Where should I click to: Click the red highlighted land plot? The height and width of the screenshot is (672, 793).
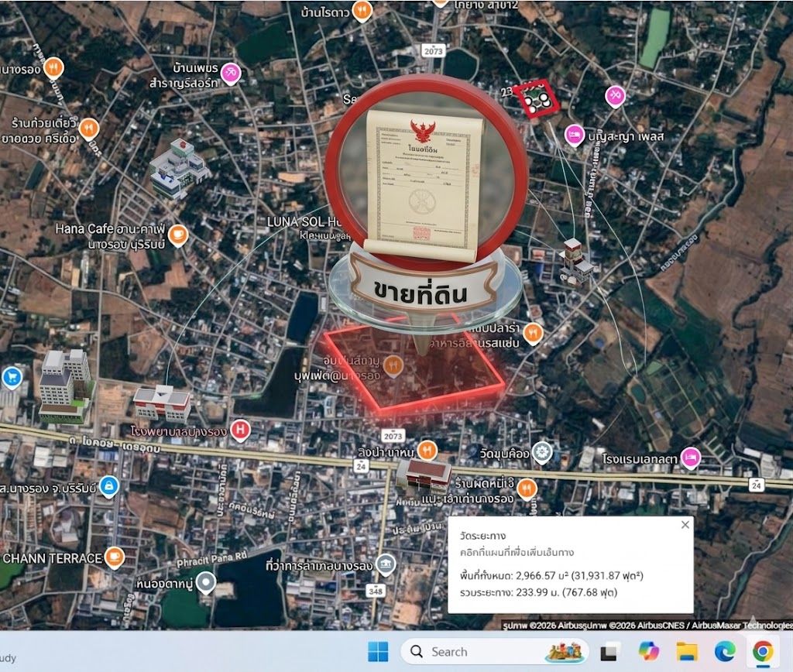415,366
